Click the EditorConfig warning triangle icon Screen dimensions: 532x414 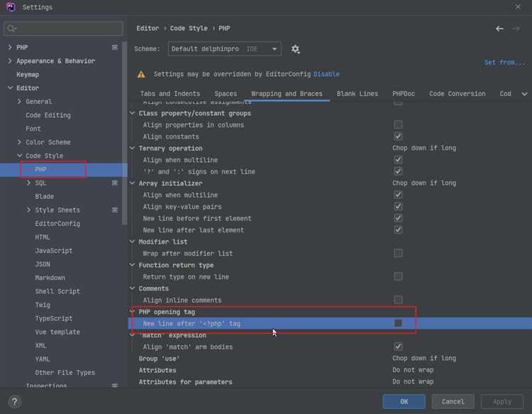coord(141,75)
